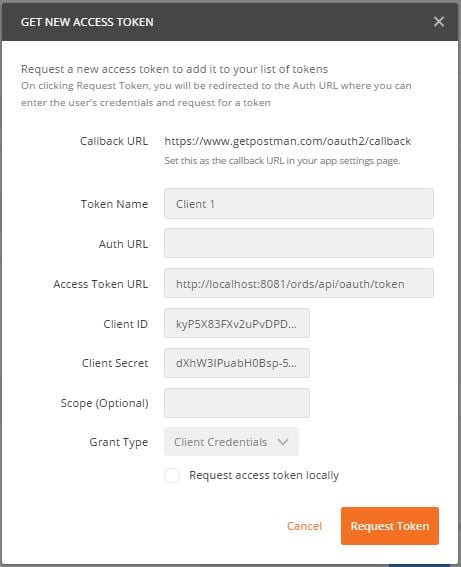Image resolution: width=461 pixels, height=567 pixels.
Task: Close the Get New Access Token dialog
Action: 439,22
